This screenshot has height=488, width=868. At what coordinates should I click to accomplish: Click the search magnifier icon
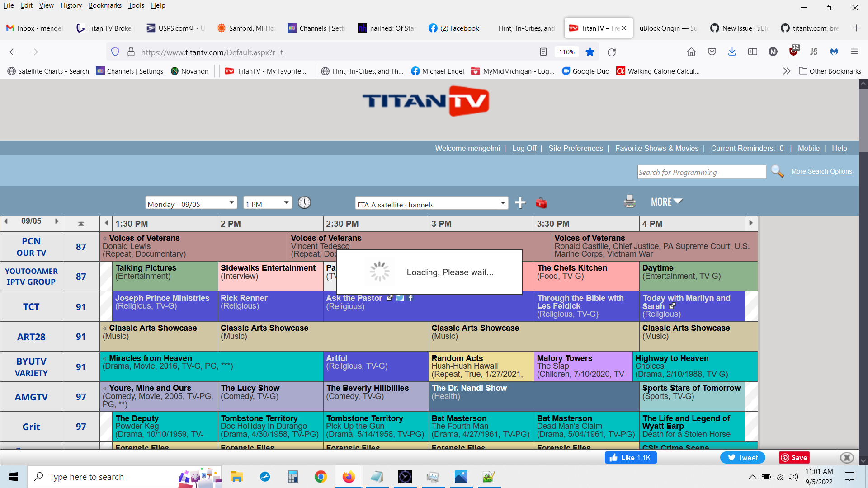[777, 172]
